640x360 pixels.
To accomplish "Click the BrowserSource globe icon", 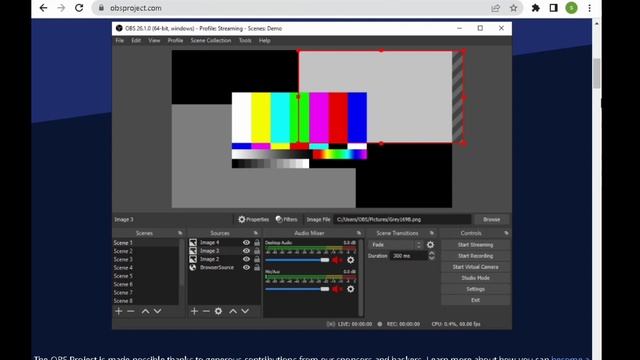I will point(193,268).
